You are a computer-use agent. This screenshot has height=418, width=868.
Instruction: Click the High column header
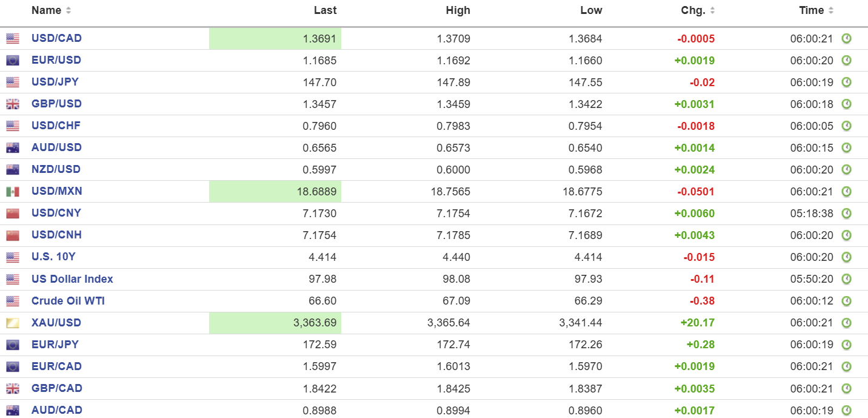(x=458, y=10)
